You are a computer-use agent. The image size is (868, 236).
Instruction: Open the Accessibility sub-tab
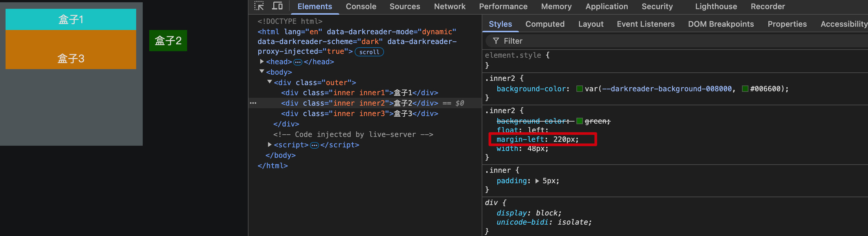click(844, 24)
